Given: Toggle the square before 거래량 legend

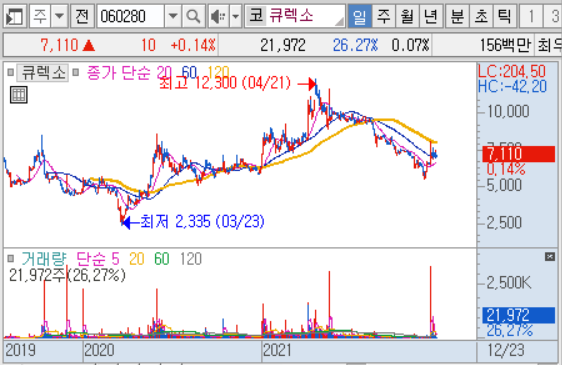Looking at the screenshot, I should pyautogui.click(x=11, y=259).
